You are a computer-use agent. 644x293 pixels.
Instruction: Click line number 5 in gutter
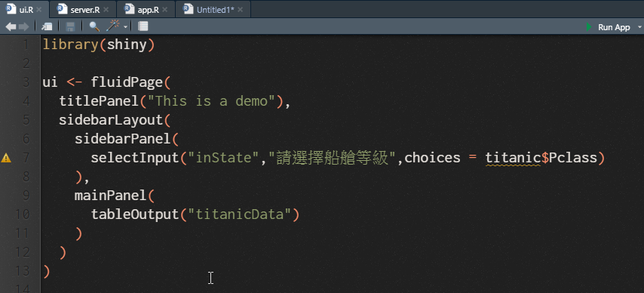pyautogui.click(x=26, y=120)
